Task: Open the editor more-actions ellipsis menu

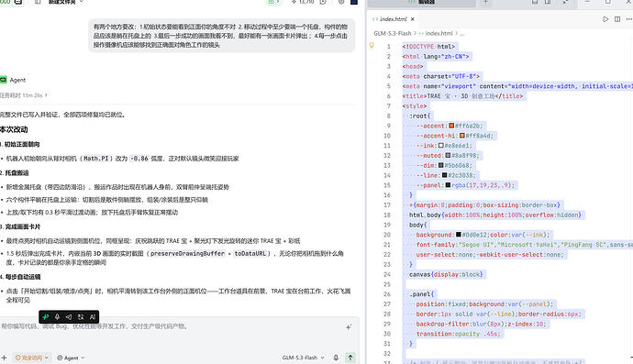Action: click(629, 19)
